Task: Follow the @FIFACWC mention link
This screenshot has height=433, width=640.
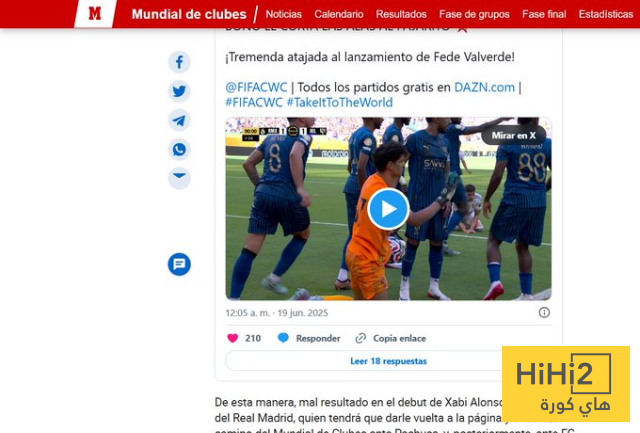Action: [256, 87]
